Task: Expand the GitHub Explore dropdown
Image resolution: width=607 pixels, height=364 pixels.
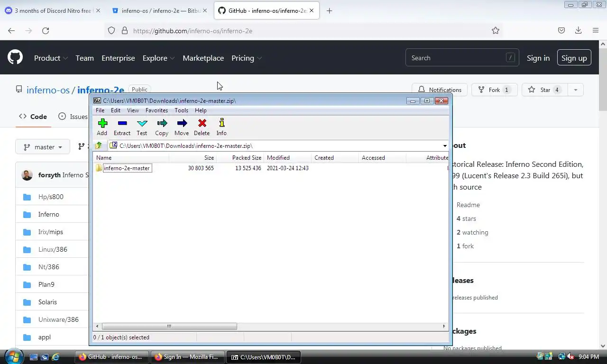Action: [158, 58]
